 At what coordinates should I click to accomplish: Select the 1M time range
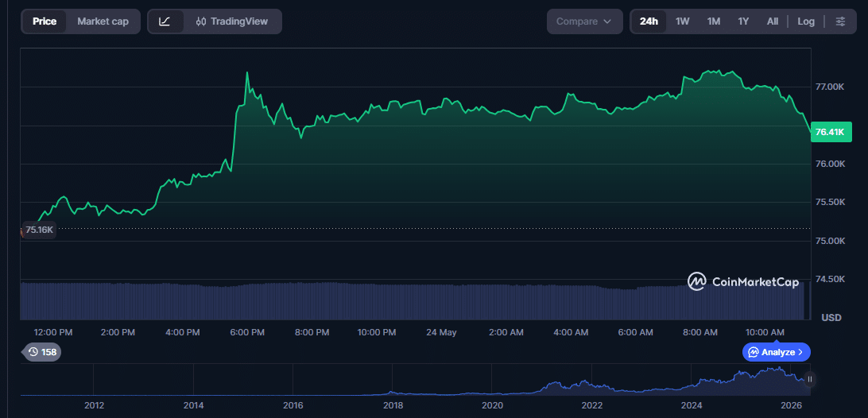point(714,21)
